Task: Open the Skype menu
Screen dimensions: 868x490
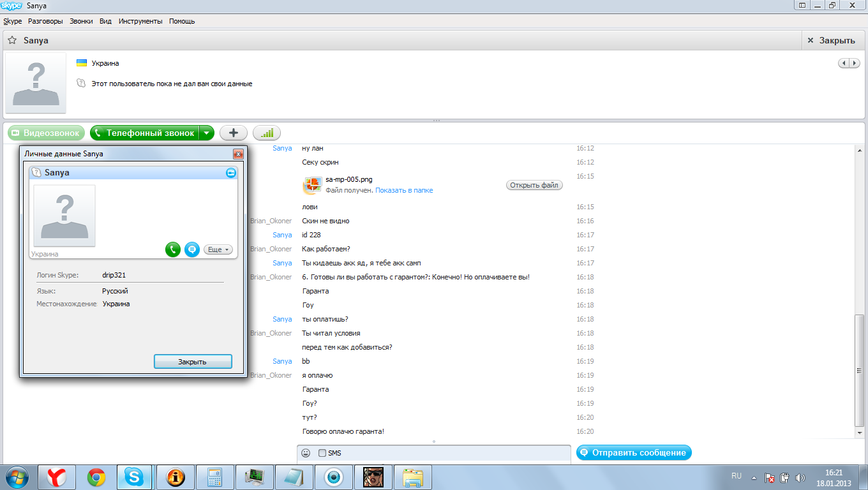Action: tap(13, 21)
